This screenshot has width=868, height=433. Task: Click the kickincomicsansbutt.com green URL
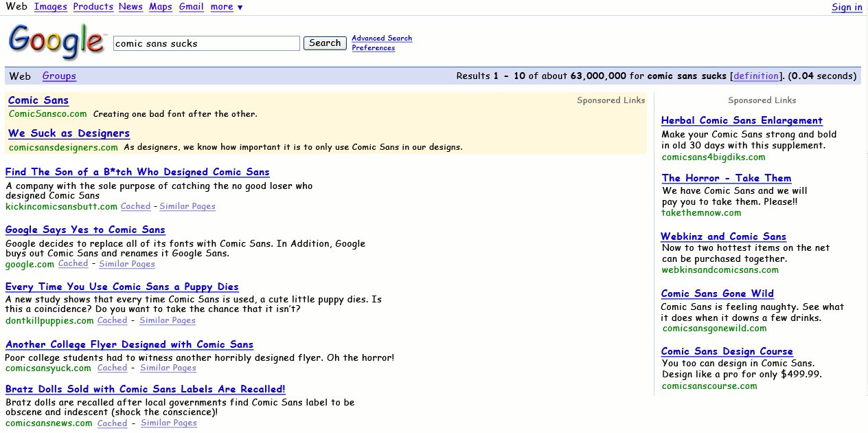(62, 206)
